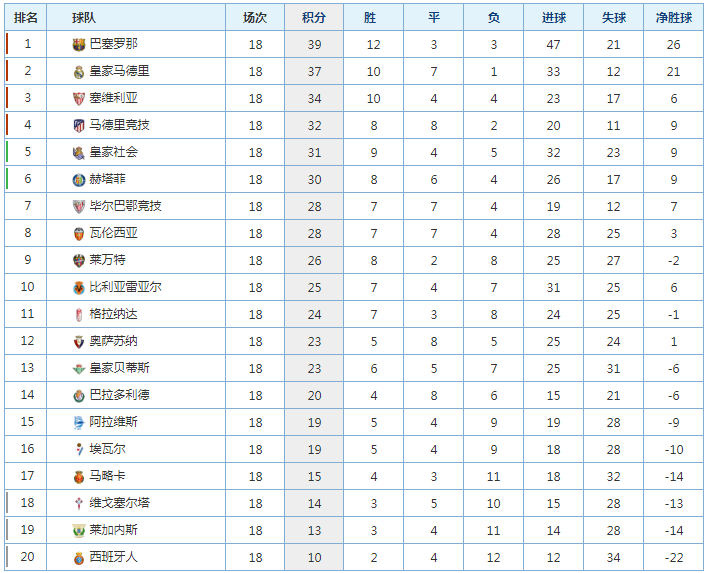Click the 净胜球 column header

pos(674,17)
